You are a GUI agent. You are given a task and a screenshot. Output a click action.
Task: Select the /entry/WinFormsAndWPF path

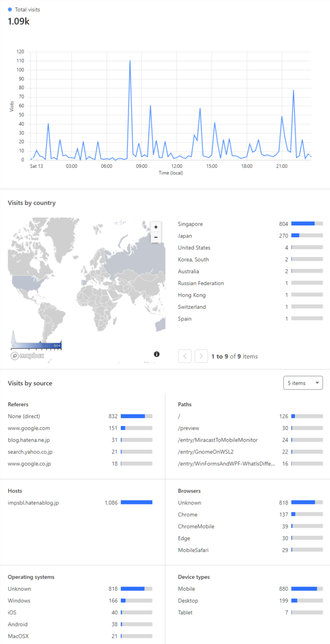[x=251, y=463]
